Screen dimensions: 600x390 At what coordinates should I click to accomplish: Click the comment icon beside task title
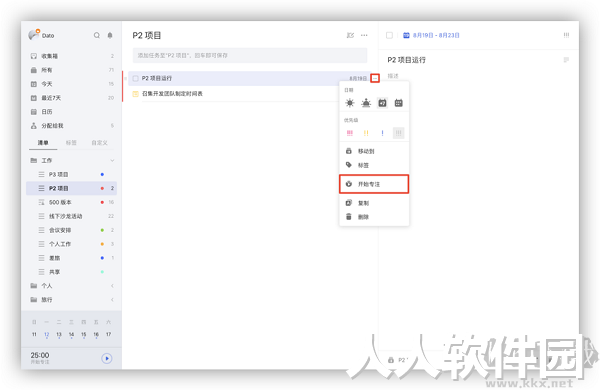pos(566,60)
